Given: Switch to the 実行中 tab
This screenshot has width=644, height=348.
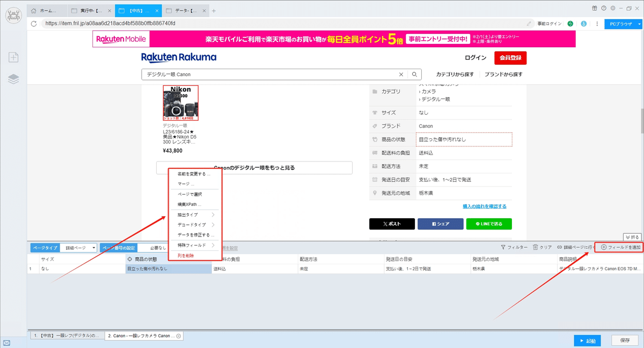Looking at the screenshot, I should coord(91,11).
